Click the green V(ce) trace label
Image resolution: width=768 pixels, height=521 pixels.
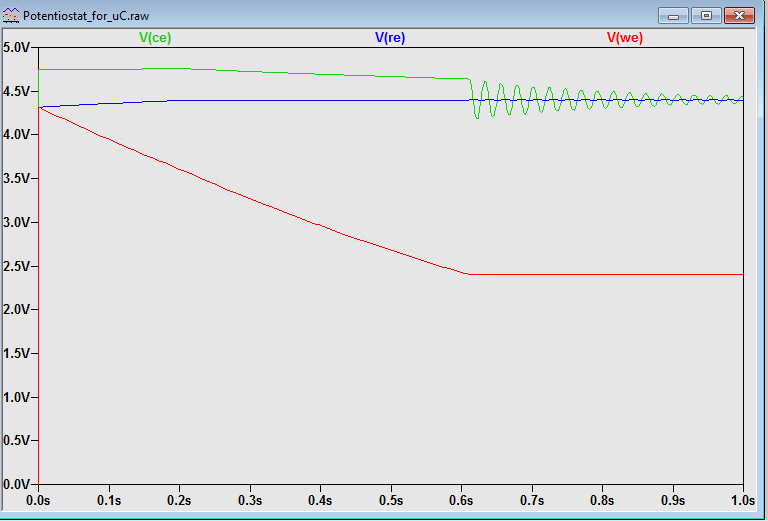point(155,38)
